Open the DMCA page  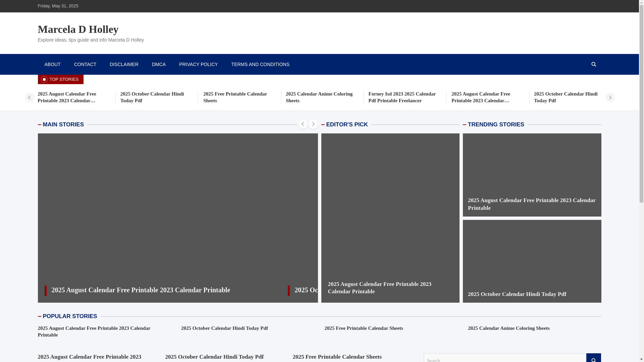coord(159,64)
